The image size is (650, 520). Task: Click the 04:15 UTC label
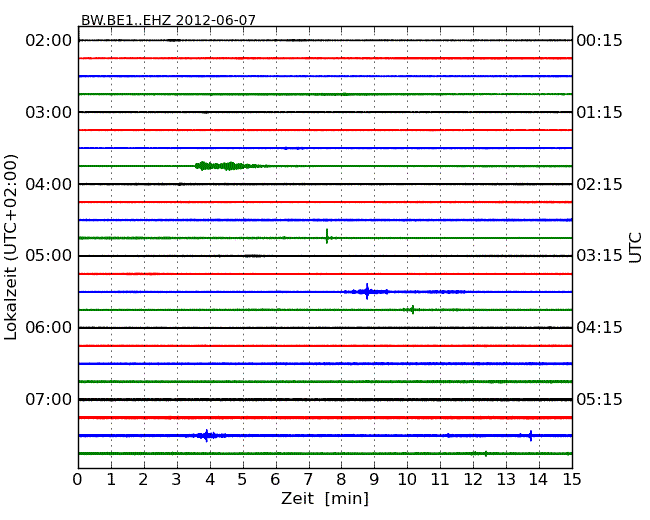tap(599, 328)
